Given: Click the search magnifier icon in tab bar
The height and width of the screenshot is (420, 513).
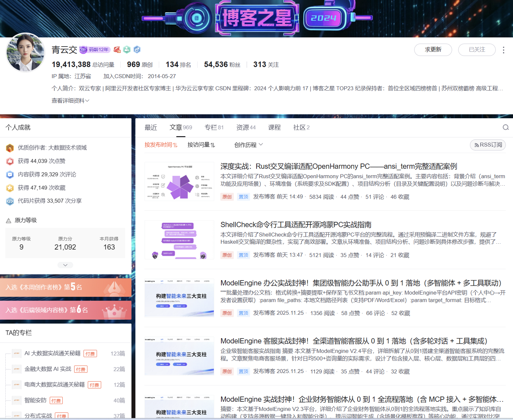Looking at the screenshot, I should pos(505,127).
